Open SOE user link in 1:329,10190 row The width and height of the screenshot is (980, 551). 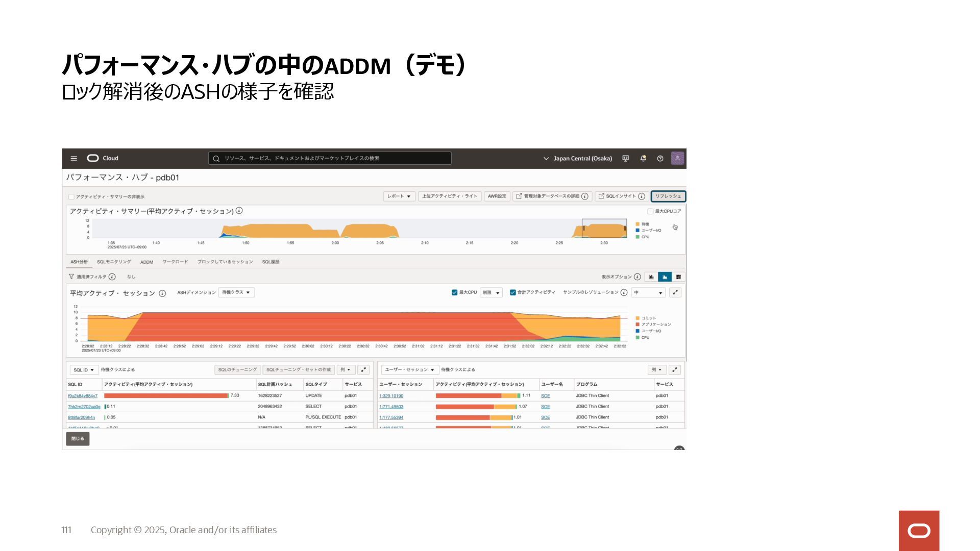click(546, 396)
